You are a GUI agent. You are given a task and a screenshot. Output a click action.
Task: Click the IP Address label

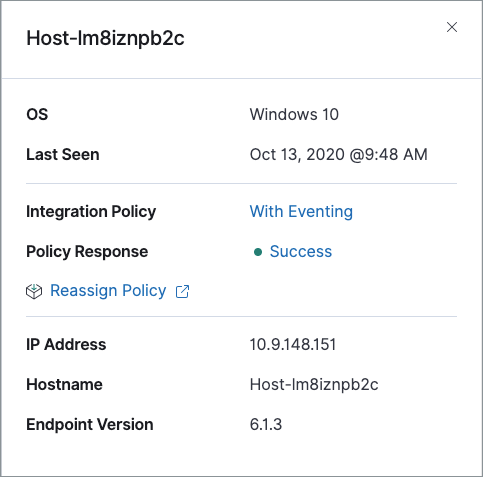66,344
